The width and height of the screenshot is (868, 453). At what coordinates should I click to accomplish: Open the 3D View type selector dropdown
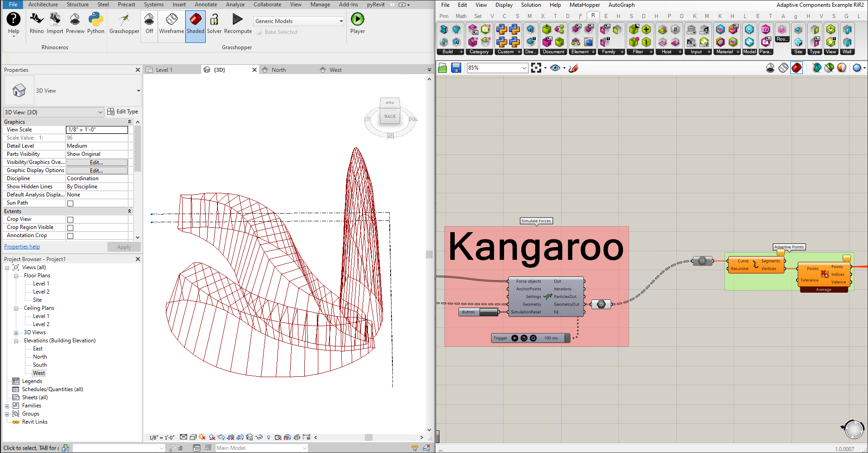coord(73,91)
